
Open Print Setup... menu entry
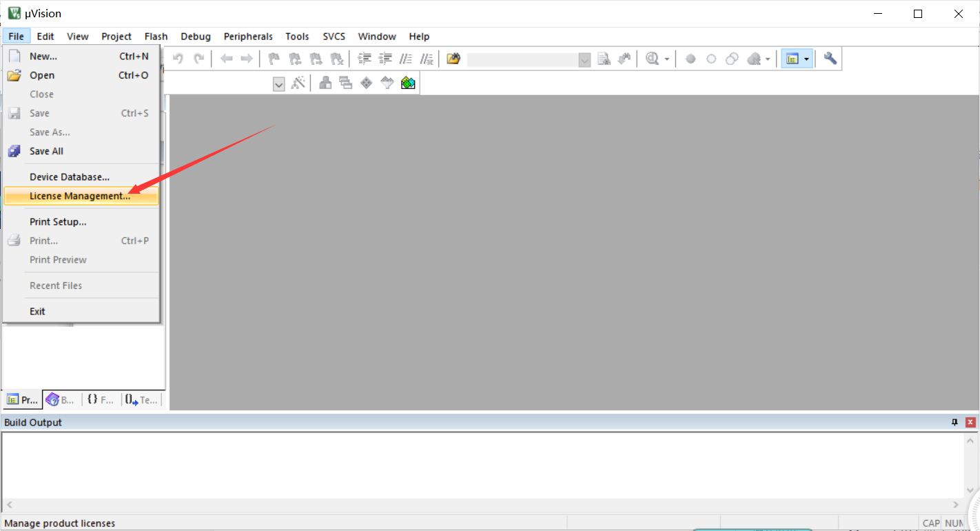point(82,222)
